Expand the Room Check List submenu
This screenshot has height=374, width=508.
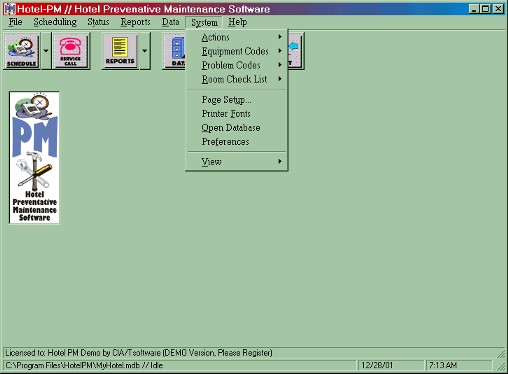(x=237, y=79)
